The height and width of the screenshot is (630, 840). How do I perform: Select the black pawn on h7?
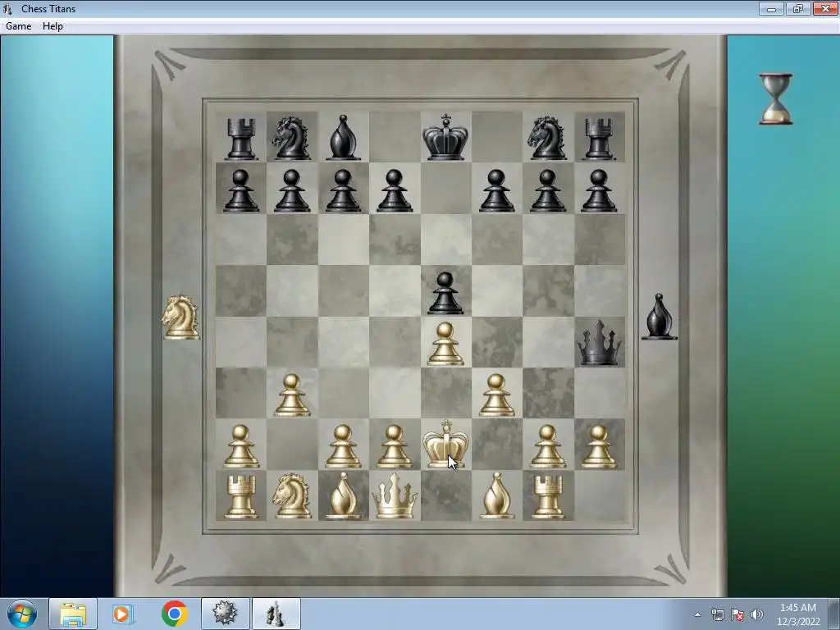coord(599,190)
